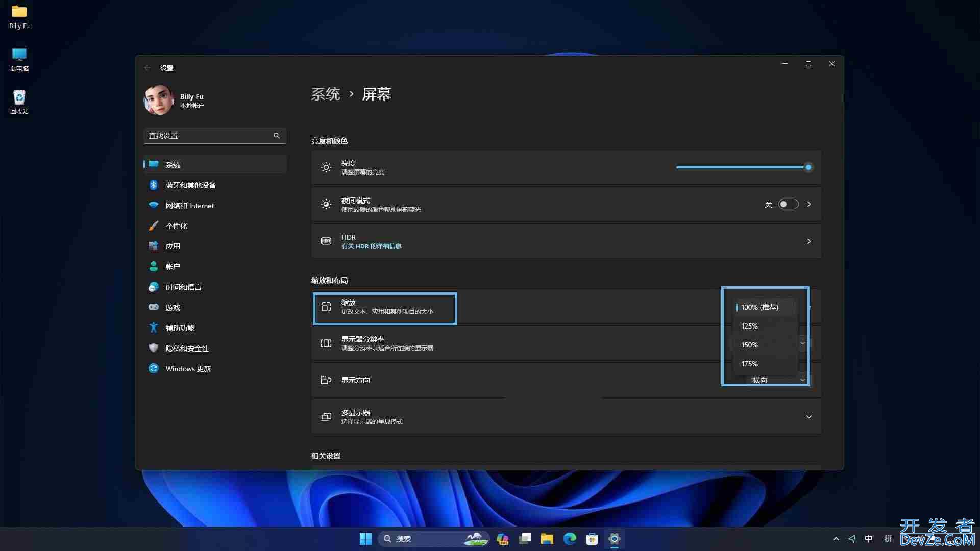Open the Windows Start menu
Screen dimensions: 980x551
(x=365, y=539)
